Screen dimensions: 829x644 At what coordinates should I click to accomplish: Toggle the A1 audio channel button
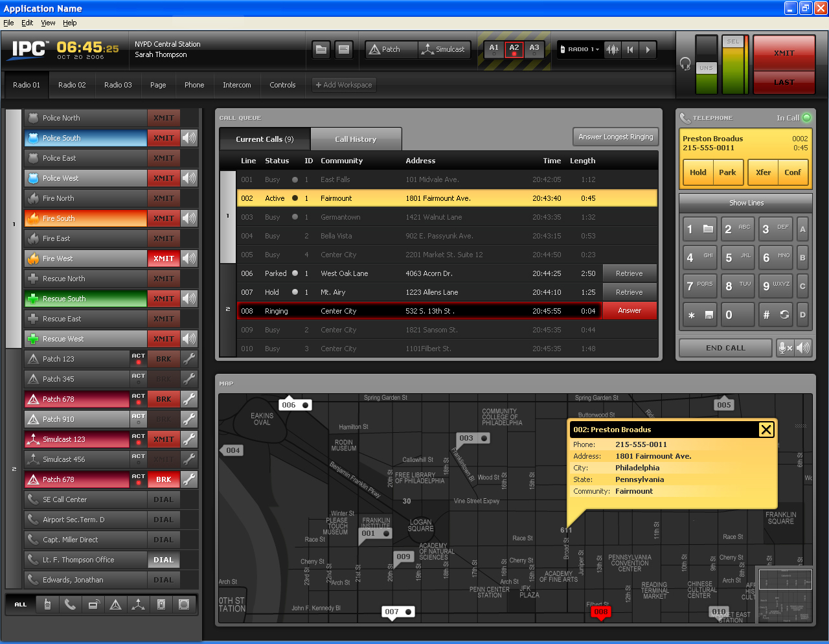[494, 49]
